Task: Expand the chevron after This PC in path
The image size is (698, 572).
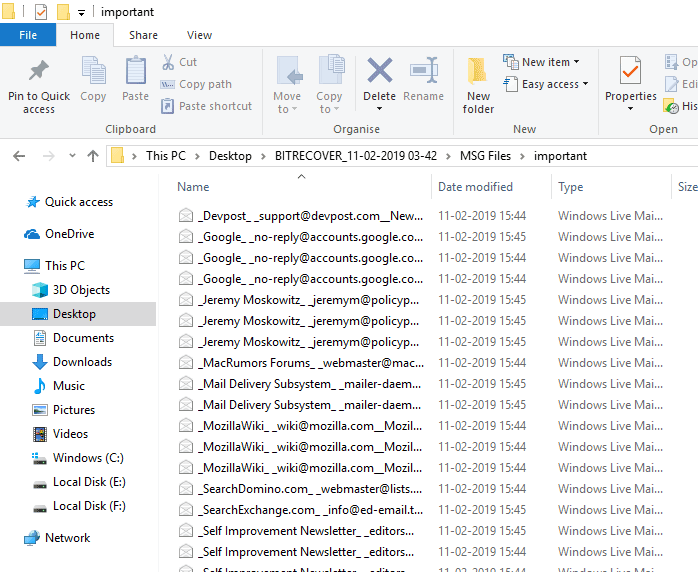Action: (197, 156)
